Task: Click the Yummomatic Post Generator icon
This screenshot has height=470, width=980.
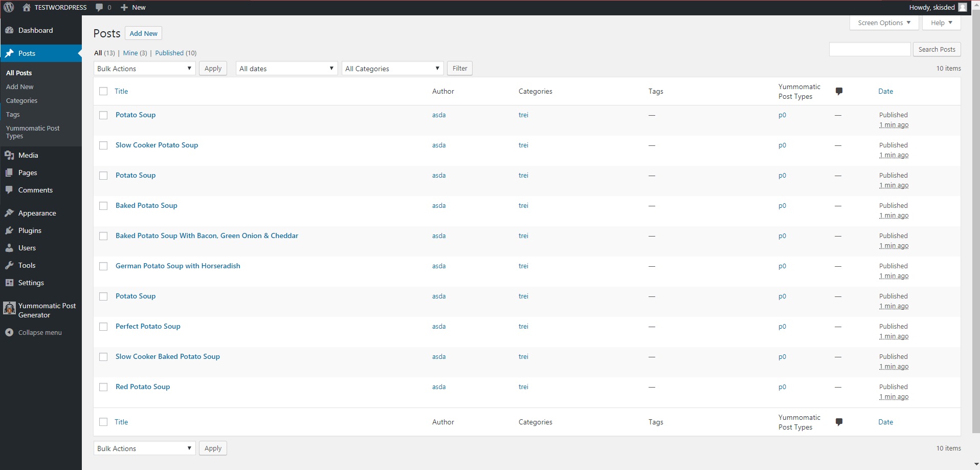Action: (9, 308)
